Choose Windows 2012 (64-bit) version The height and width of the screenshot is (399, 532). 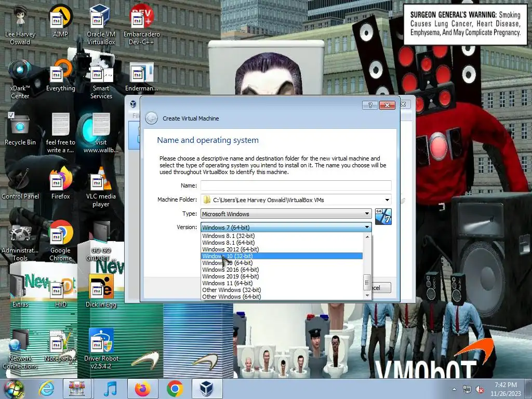point(282,249)
